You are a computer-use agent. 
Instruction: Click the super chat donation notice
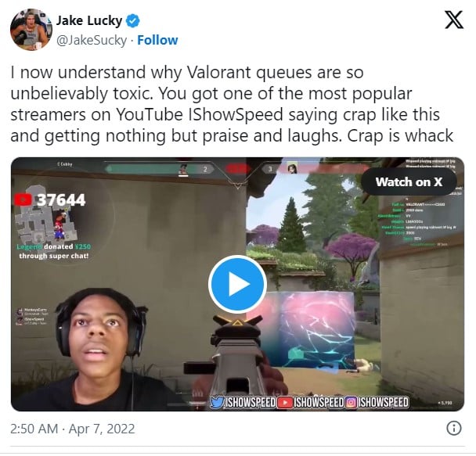[54, 251]
